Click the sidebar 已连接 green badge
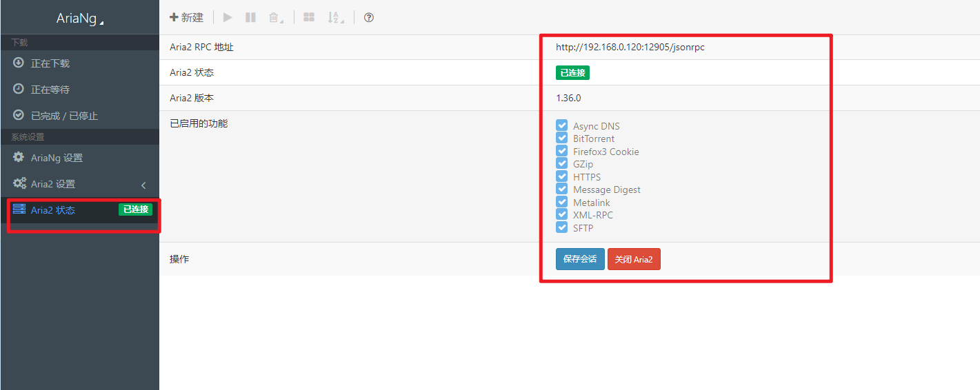 tap(135, 209)
